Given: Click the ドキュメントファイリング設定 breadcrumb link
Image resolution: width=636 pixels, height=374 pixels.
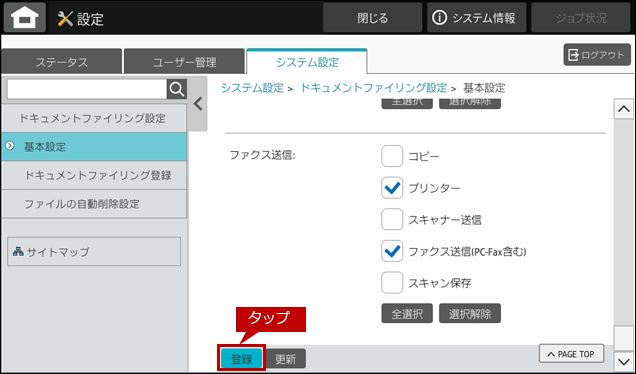Looking at the screenshot, I should click(x=373, y=88).
